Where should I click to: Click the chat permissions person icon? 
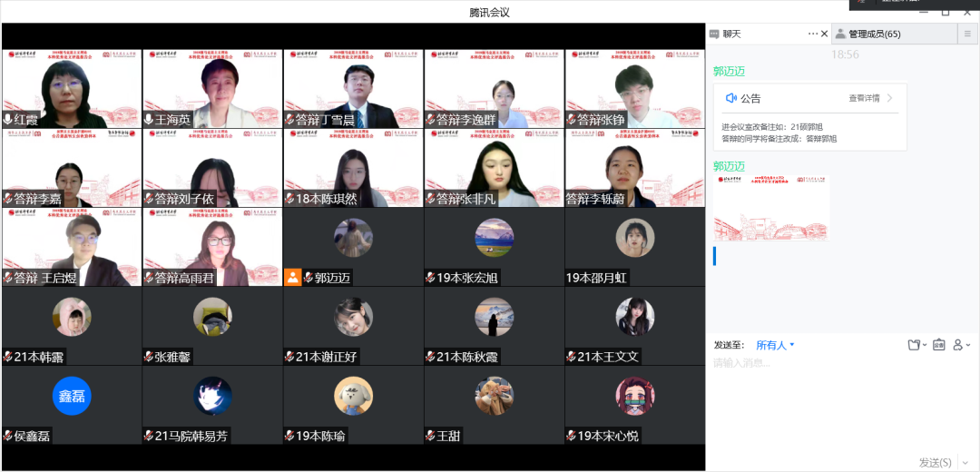coord(960,345)
